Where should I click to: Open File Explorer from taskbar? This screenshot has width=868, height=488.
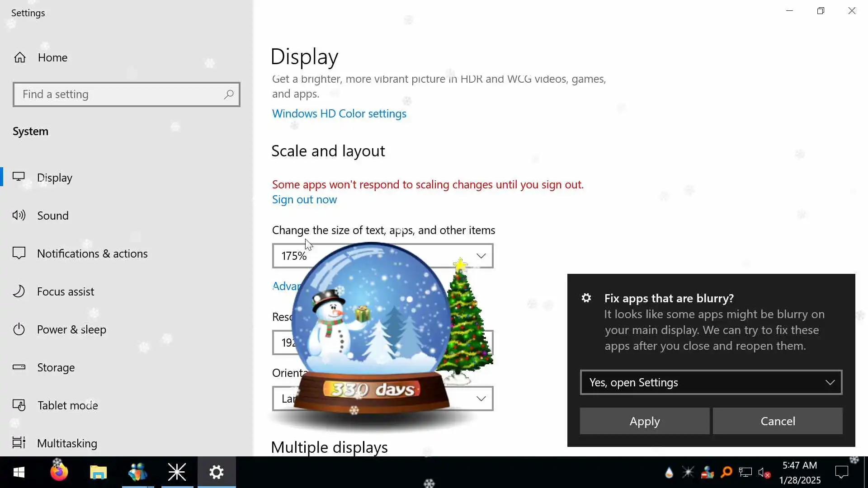(98, 473)
